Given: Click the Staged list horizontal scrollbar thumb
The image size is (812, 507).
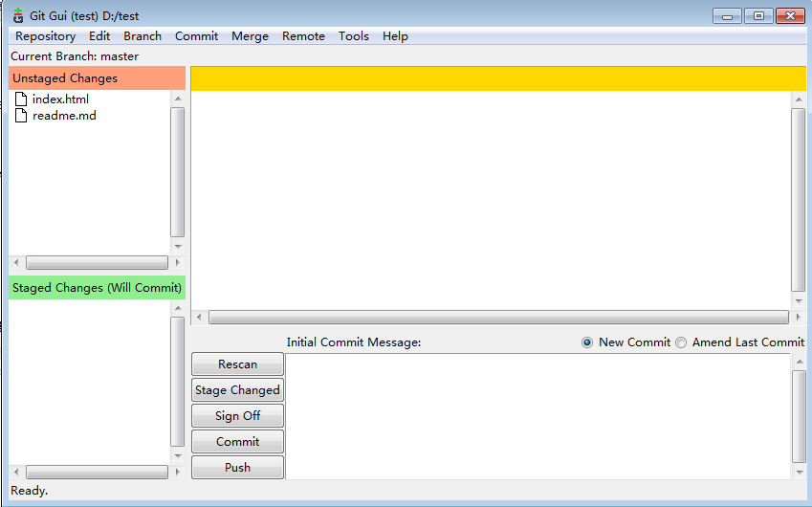Looking at the screenshot, I should [x=97, y=472].
